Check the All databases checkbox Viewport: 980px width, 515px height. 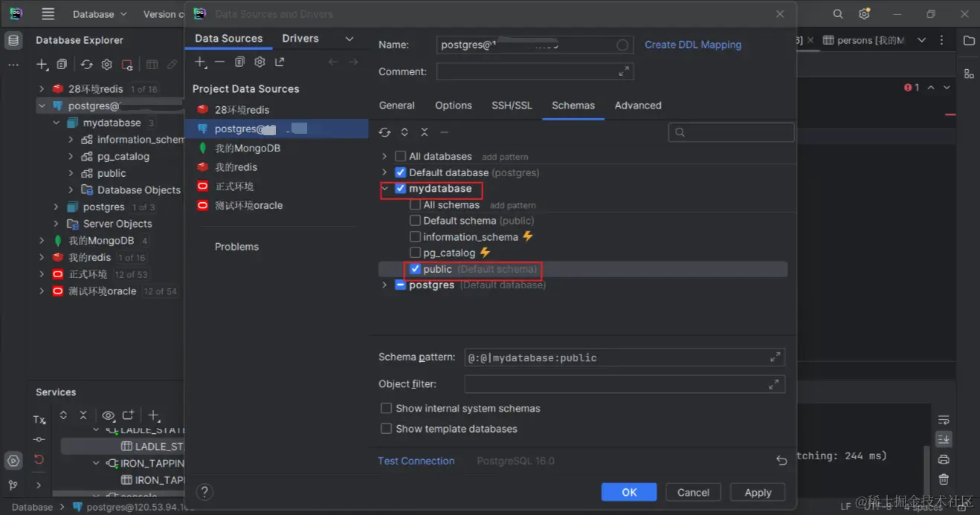coord(401,156)
